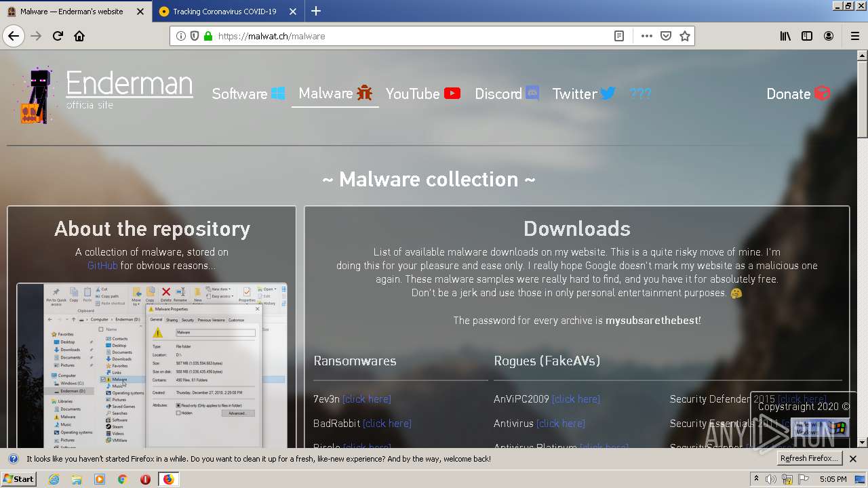Viewport: 868px width, 488px height.
Task: Download AnViPC2009 via click here link
Action: (576, 399)
